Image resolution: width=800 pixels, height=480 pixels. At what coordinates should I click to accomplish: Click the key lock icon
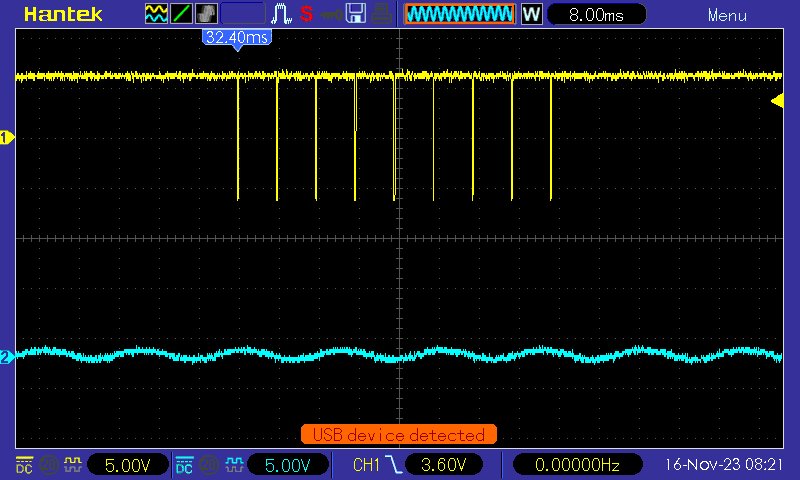coord(331,14)
